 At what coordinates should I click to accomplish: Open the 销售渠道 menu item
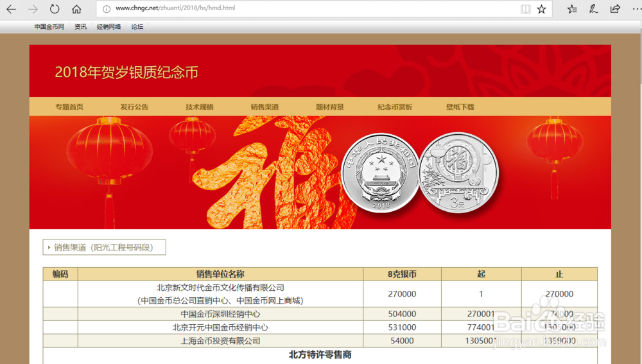(265, 107)
